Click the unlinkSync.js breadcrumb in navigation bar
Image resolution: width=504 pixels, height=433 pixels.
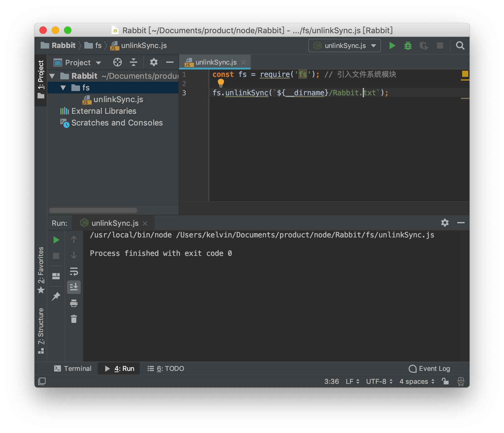pos(138,46)
